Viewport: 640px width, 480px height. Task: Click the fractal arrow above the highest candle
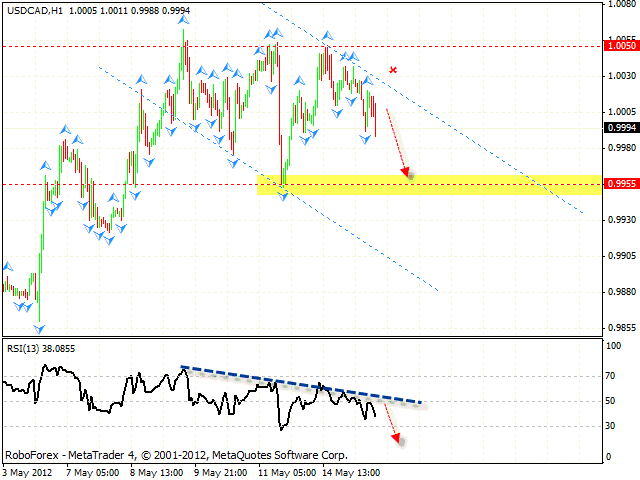coord(185,18)
